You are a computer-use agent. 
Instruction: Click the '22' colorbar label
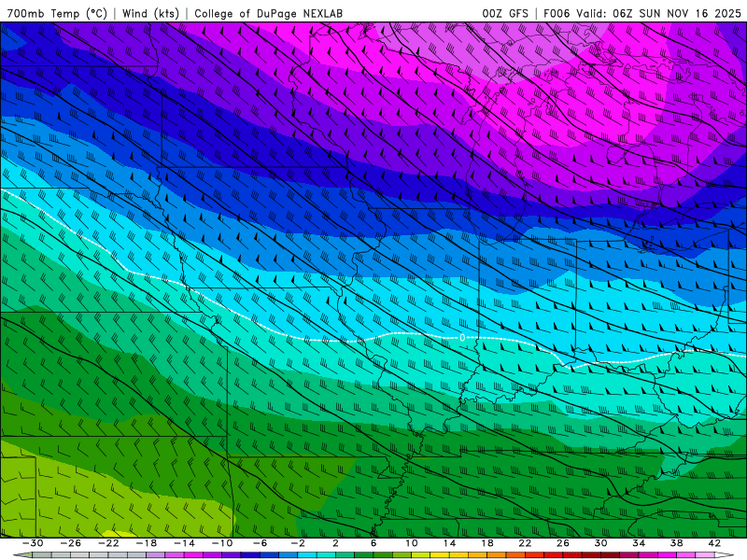coord(525,543)
